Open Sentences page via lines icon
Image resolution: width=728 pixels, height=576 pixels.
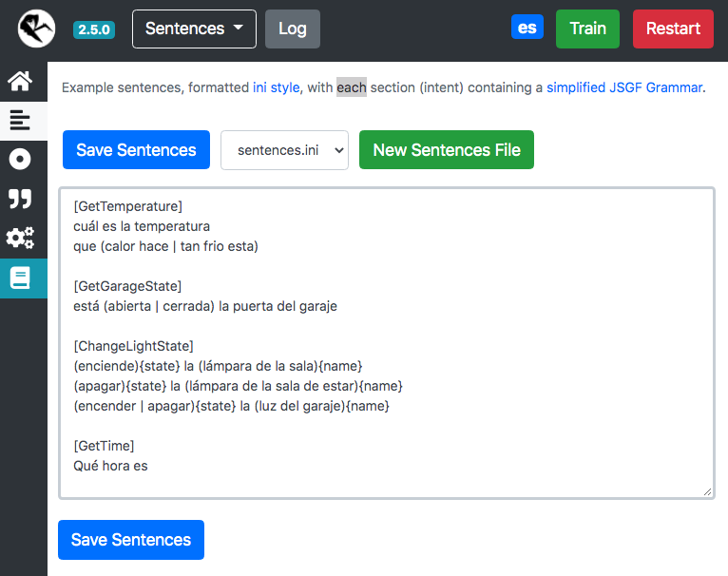coord(20,121)
